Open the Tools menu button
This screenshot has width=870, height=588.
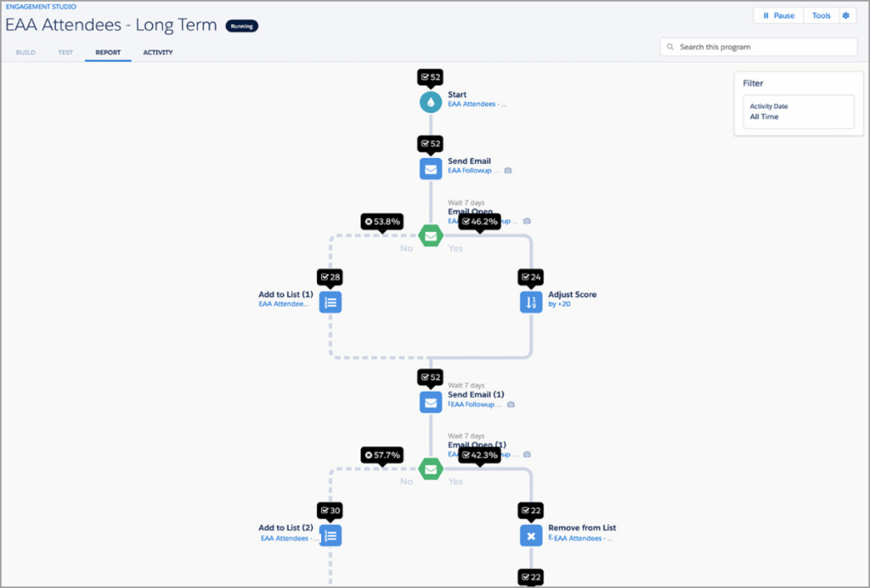pyautogui.click(x=821, y=15)
